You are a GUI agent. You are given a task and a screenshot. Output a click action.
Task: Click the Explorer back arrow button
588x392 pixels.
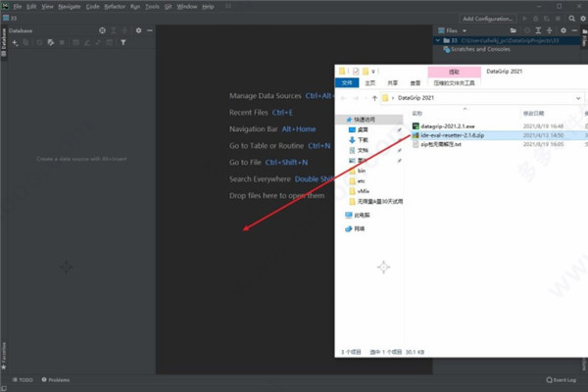pyautogui.click(x=344, y=98)
